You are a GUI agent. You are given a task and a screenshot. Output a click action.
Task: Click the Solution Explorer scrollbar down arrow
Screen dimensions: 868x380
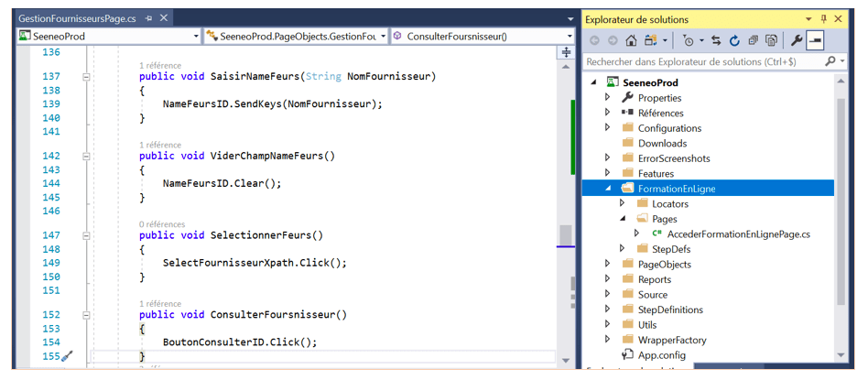click(x=841, y=355)
